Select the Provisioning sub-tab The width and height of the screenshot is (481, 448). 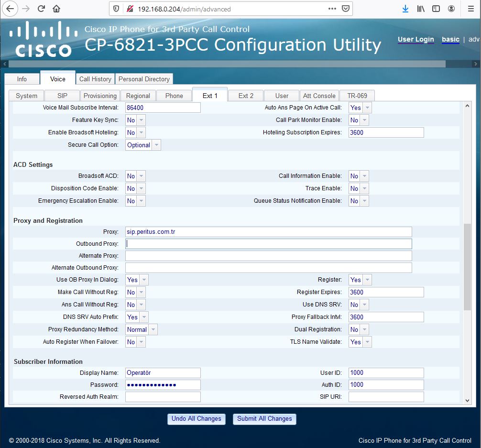pos(100,96)
